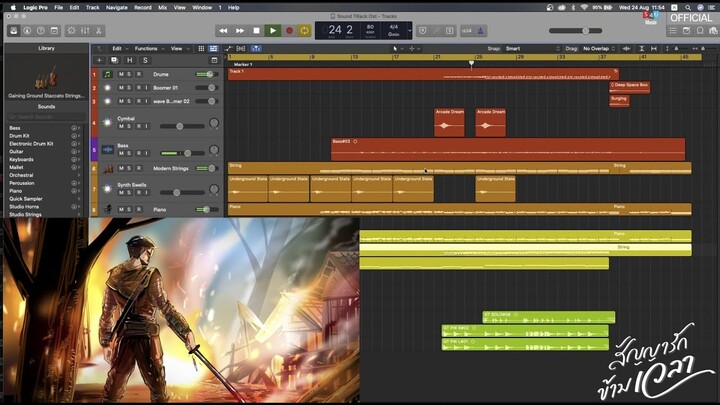The width and height of the screenshot is (720, 405).
Task: Open the Functions menu in Tracks area
Action: click(x=149, y=48)
